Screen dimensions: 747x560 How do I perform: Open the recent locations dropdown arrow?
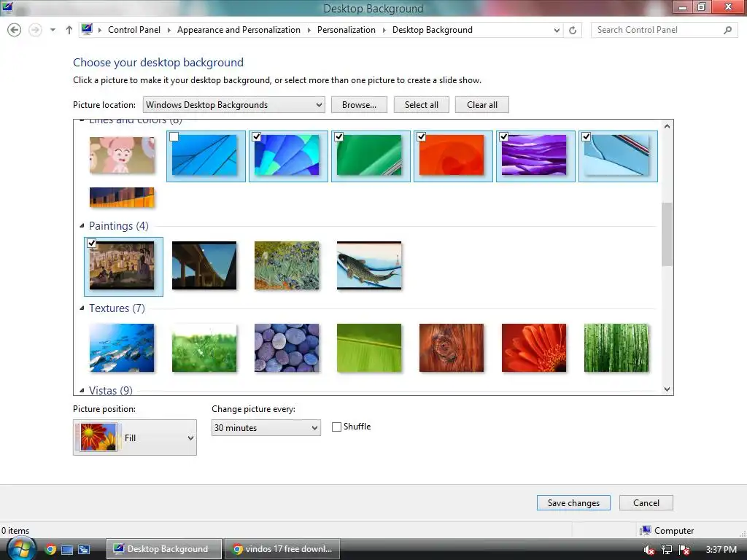click(53, 30)
